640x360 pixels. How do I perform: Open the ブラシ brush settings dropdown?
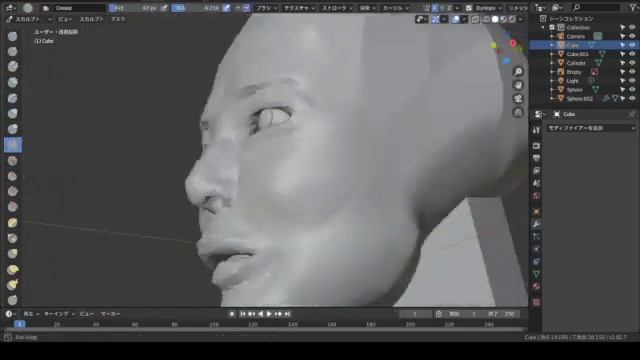[267, 8]
